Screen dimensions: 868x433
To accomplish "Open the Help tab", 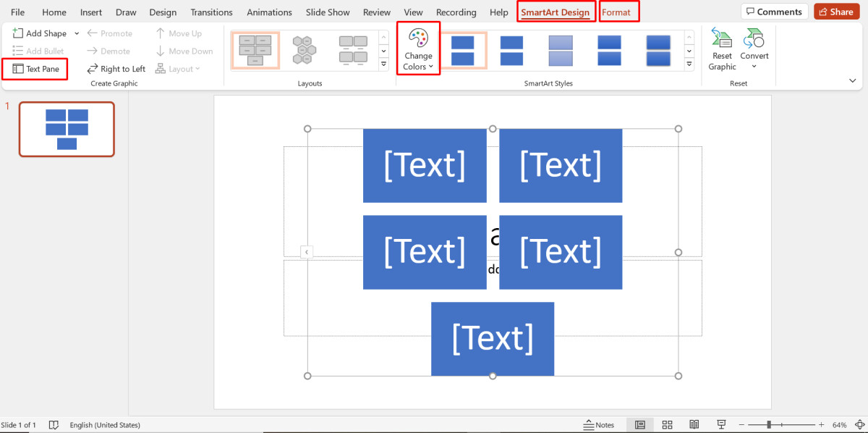I will click(x=499, y=12).
